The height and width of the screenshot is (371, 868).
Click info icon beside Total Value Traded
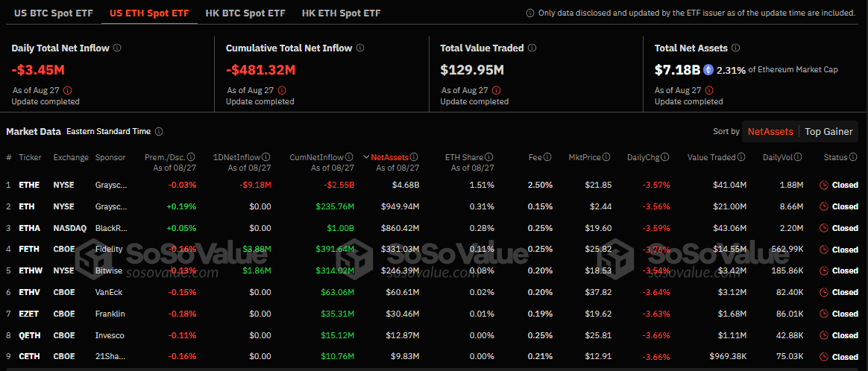(x=532, y=48)
